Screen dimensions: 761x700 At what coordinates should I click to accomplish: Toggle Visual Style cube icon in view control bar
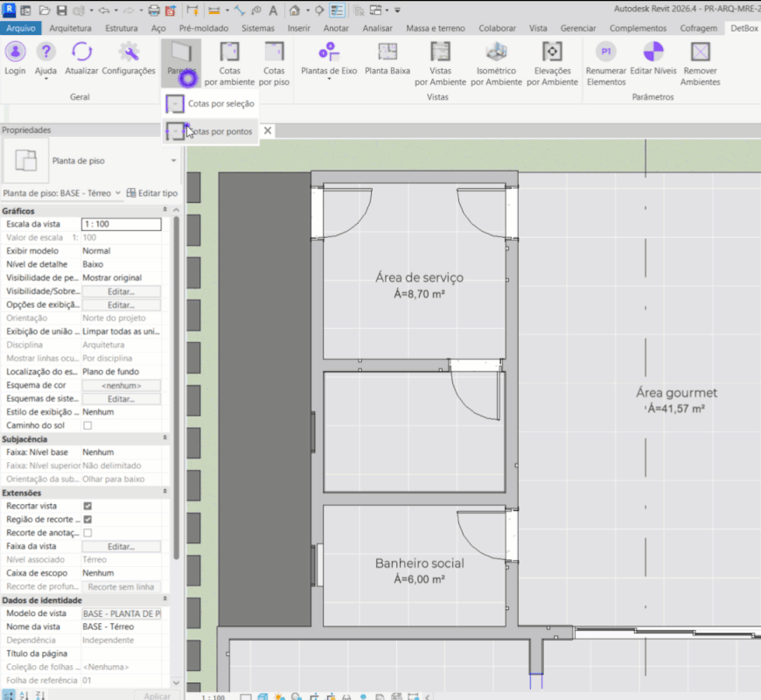tap(262, 696)
